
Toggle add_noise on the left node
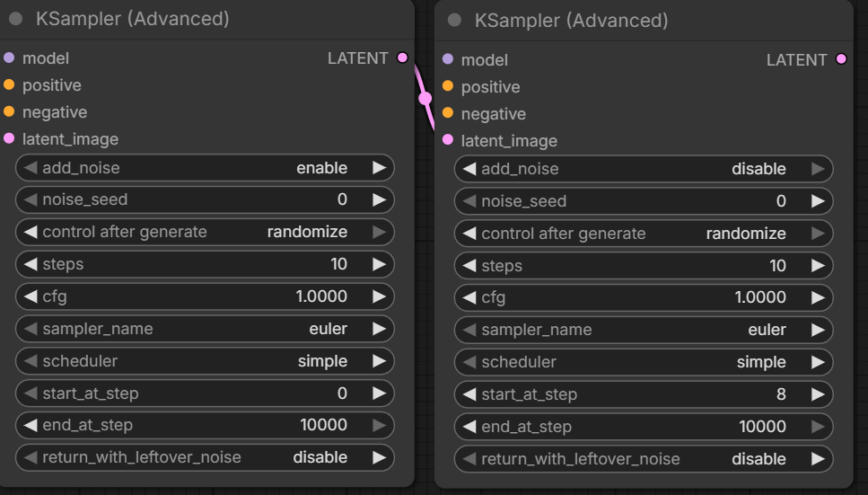205,168
